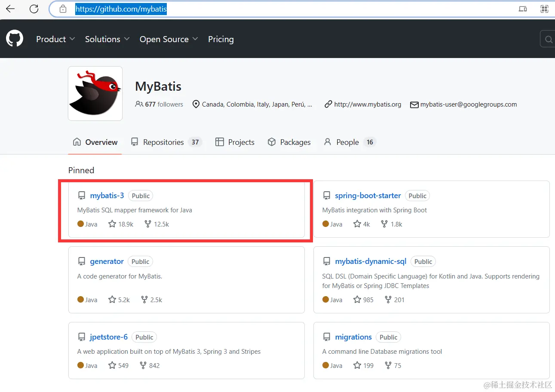Open the mybatis-dynamic-sql repository link

(371, 261)
